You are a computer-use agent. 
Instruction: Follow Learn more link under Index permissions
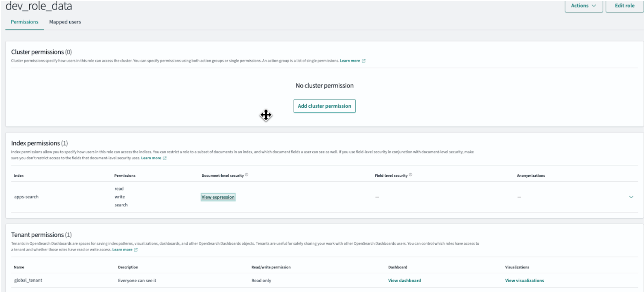[x=151, y=158]
